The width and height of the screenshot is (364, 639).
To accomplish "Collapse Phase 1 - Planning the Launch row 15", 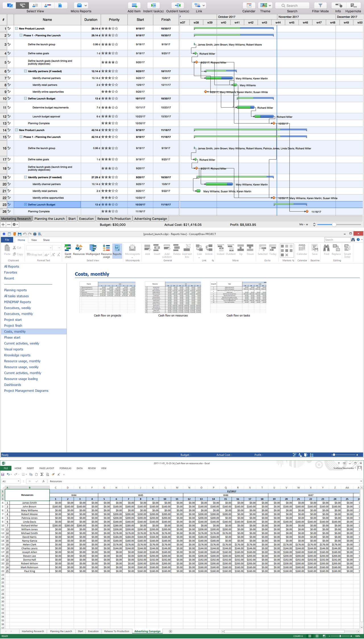I will coord(21,137).
